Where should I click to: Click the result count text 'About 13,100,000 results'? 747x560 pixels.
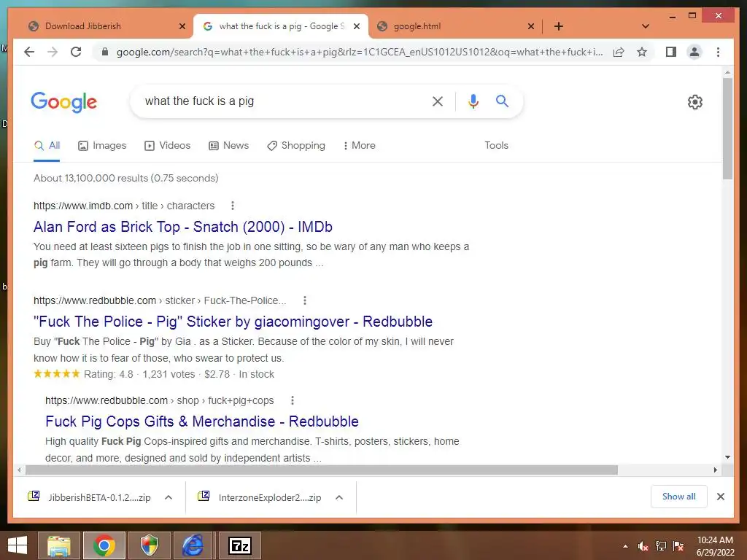90,178
